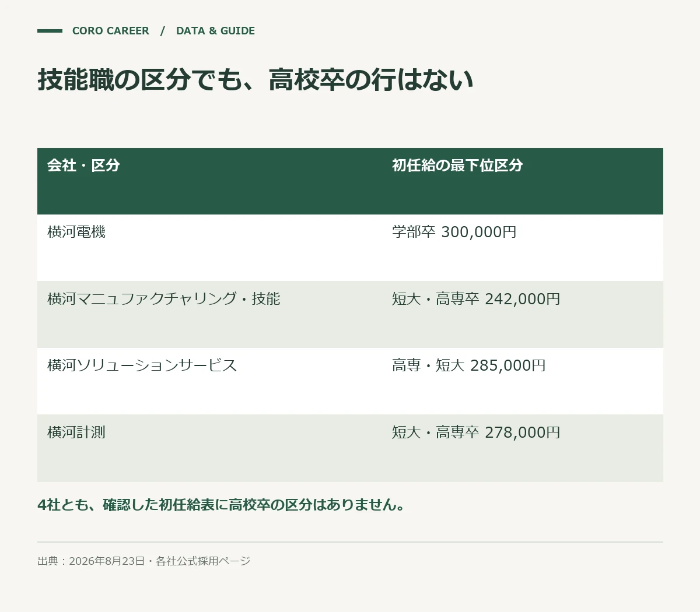Click the DATA & GUIDE breadcrumb text
This screenshot has height=612, width=700.
215,31
